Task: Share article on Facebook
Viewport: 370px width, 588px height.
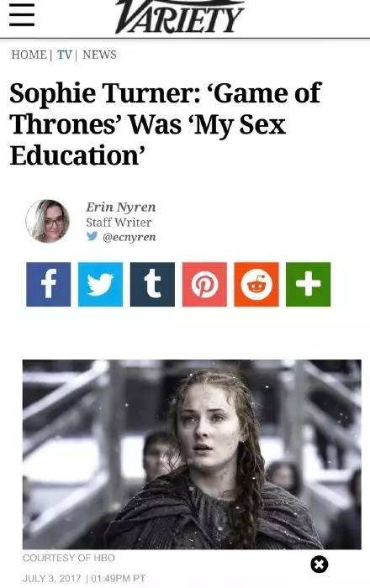Action: 49,284
